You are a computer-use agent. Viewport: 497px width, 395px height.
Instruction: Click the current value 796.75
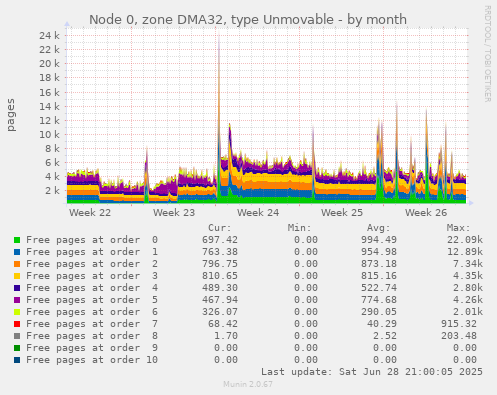click(x=220, y=264)
